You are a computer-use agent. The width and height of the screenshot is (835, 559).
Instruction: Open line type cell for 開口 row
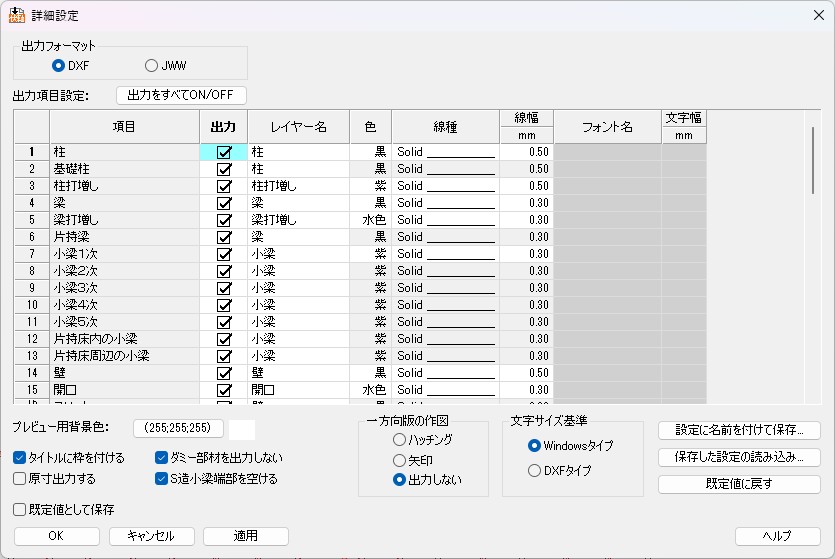click(x=445, y=390)
